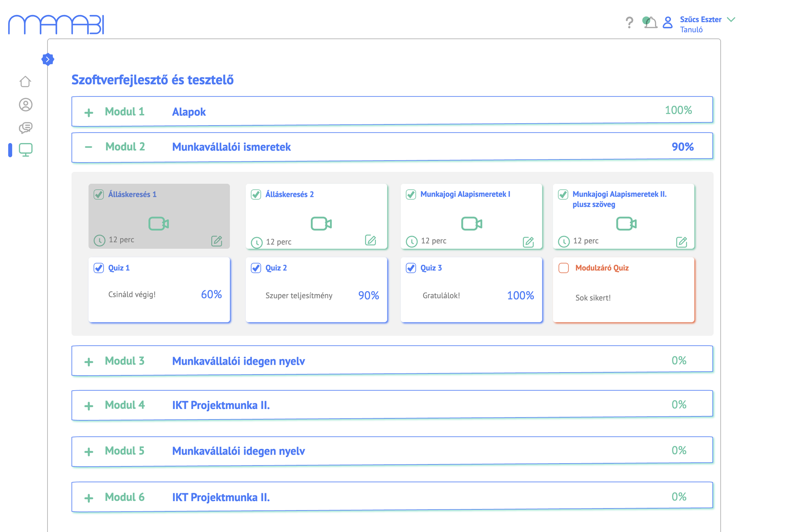This screenshot has width=797, height=532.
Task: Click the help question mark icon
Action: (629, 23)
